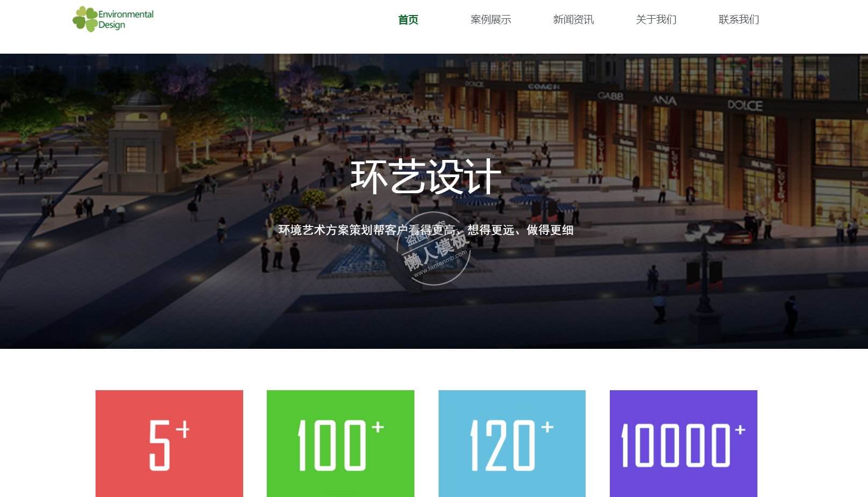Click the circular 懒人模板 watermark stamp

(434, 250)
